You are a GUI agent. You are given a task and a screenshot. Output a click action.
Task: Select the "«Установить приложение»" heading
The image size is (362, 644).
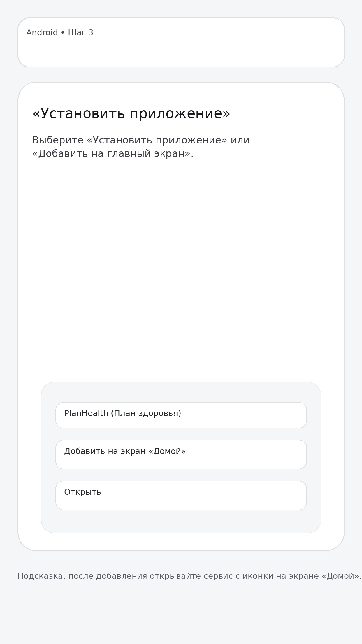[131, 113]
